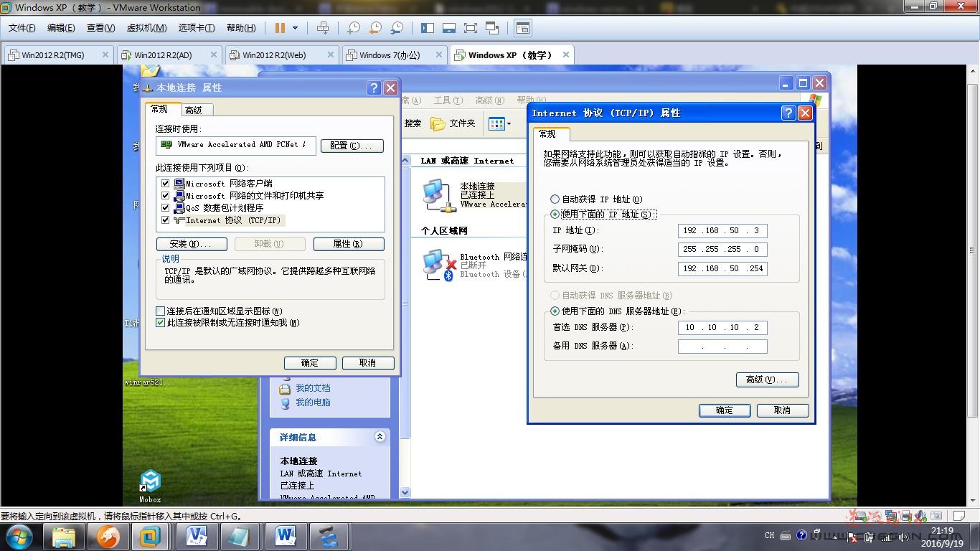Click the help question icon in TCP/IP 属性

(788, 113)
